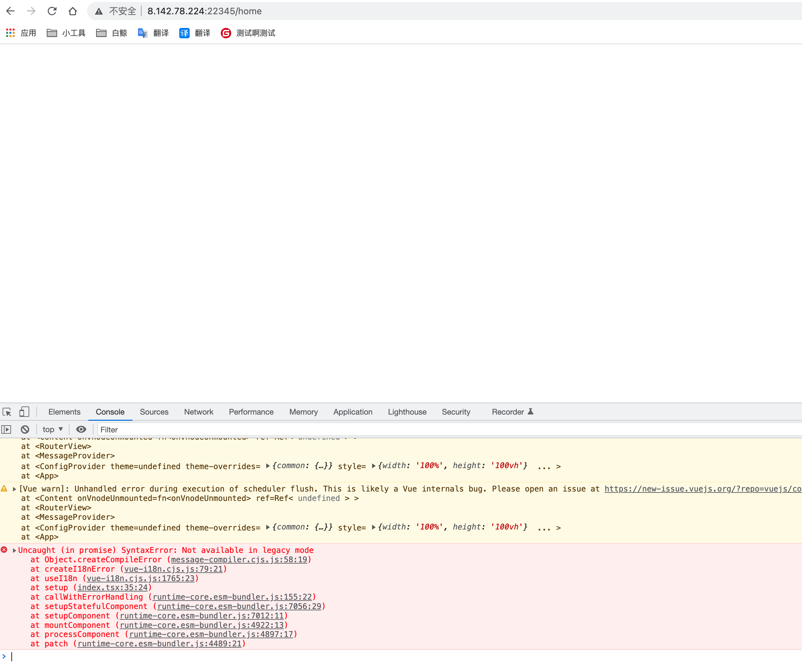The width and height of the screenshot is (802, 672).
Task: Create a live expression with eye icon
Action: point(81,429)
